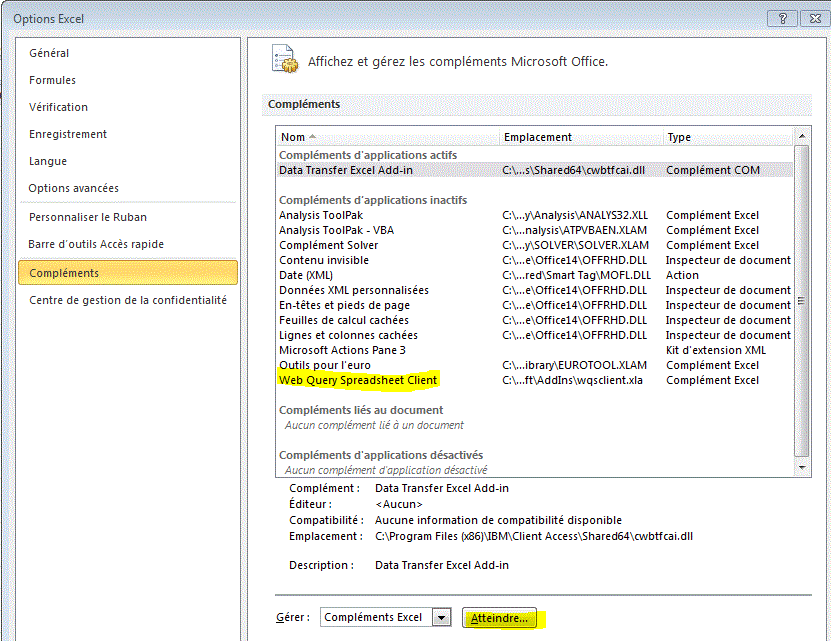Screen dimensions: 831x641
Task: Click the add-ins gear document icon
Action: tap(285, 59)
